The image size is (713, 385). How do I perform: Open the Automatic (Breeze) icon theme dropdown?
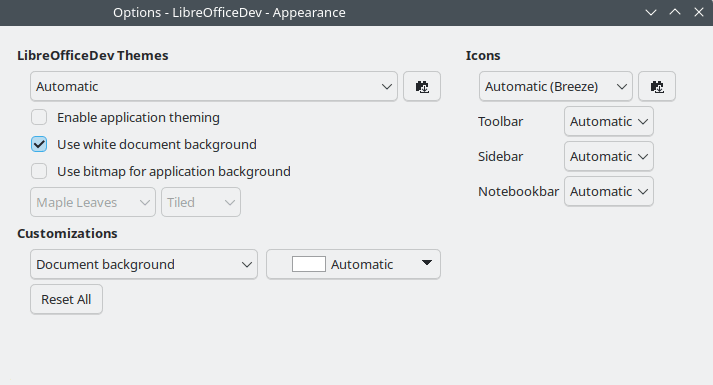(556, 86)
